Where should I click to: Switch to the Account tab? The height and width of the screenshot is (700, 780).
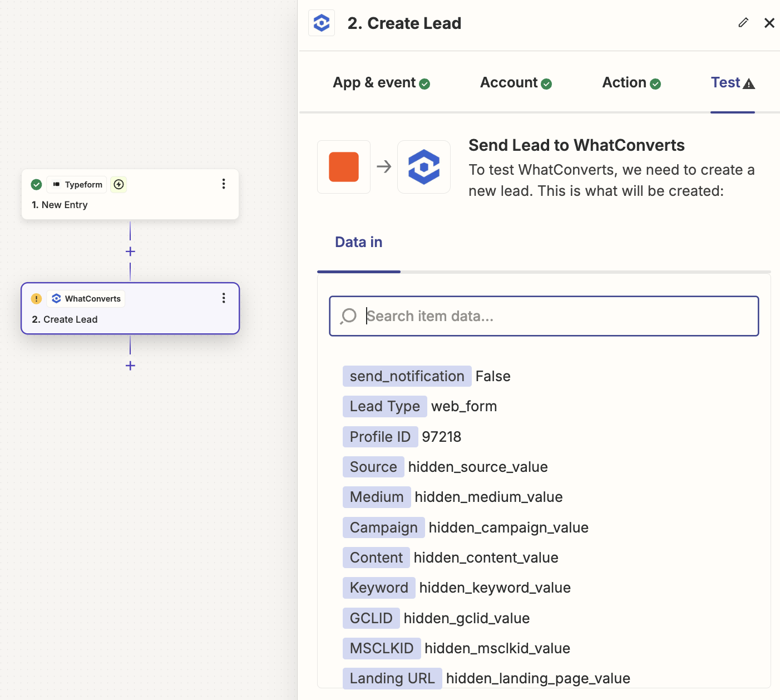click(516, 82)
